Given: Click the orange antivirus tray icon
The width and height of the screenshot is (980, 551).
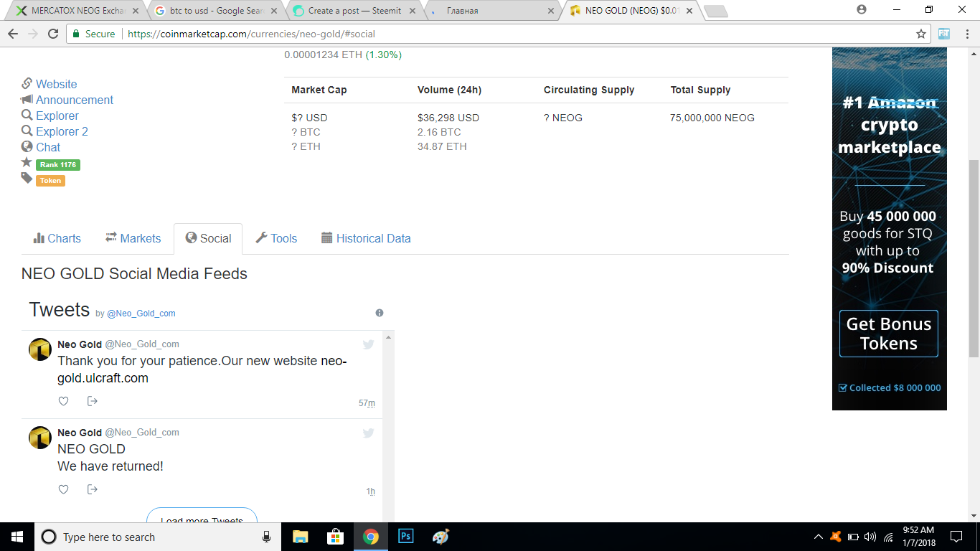Looking at the screenshot, I should (x=835, y=537).
